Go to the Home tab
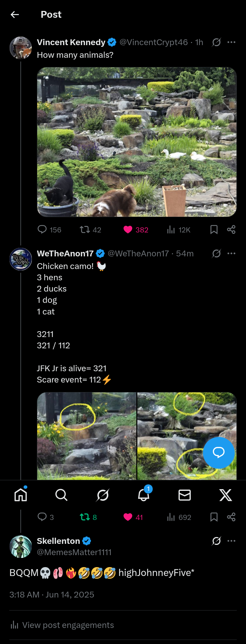The height and width of the screenshot is (644, 246). (21, 495)
